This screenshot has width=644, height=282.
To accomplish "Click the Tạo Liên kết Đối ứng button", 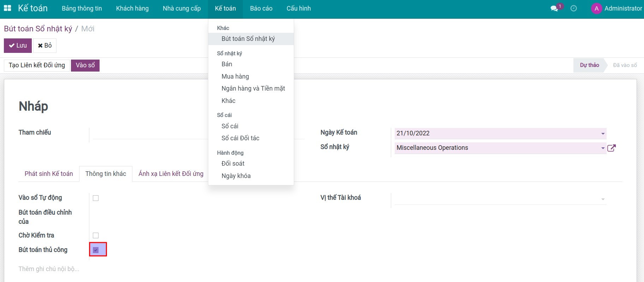I will (x=37, y=65).
